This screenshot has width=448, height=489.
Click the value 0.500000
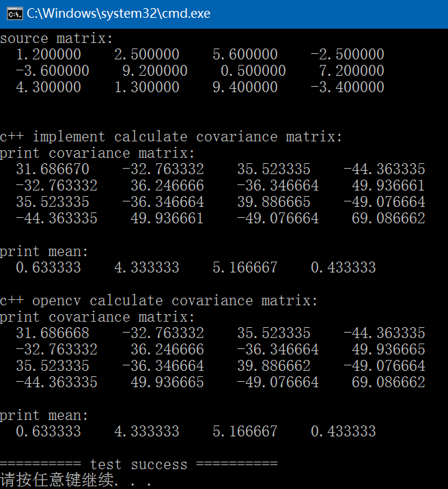point(253,71)
